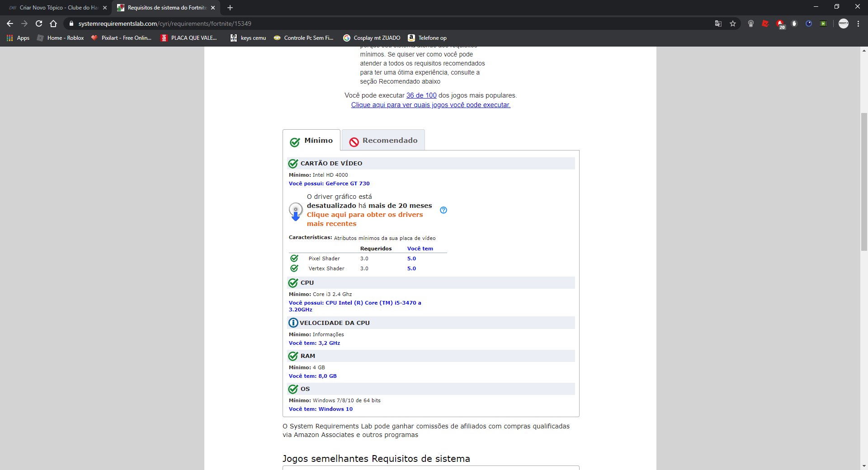The height and width of the screenshot is (470, 868).
Task: Click the 'Você tem' column header
Action: [x=420, y=249]
